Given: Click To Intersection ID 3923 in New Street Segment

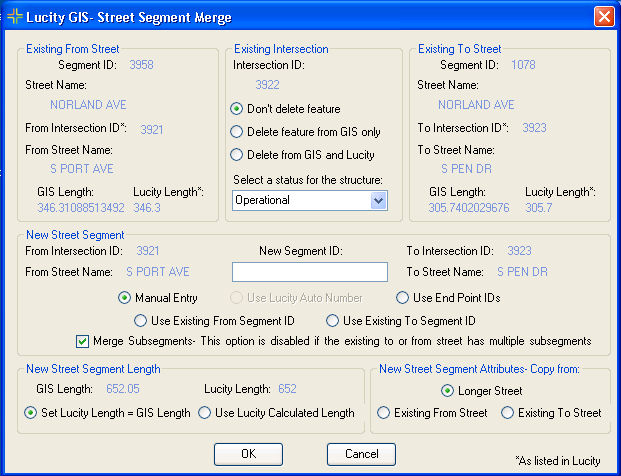Looking at the screenshot, I should pos(519,251).
